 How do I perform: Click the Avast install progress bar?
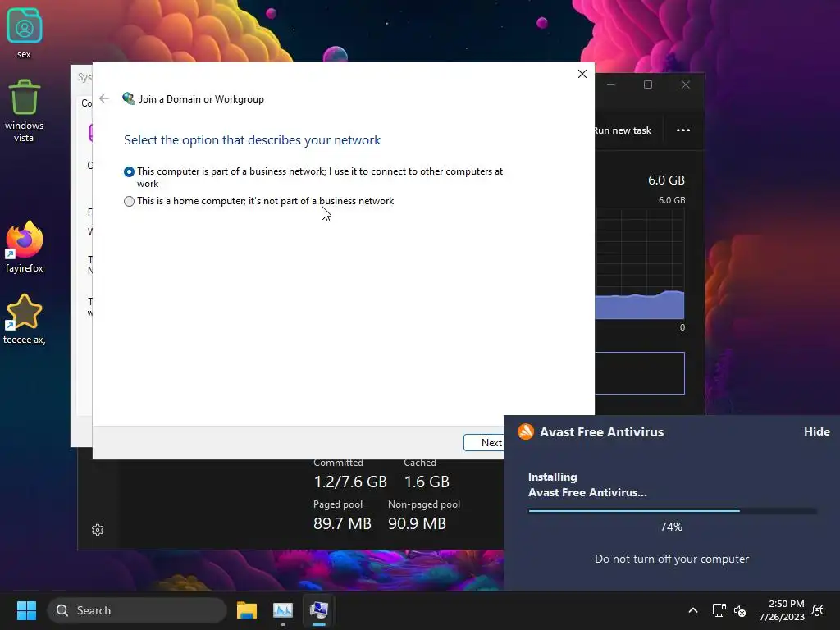click(x=673, y=511)
